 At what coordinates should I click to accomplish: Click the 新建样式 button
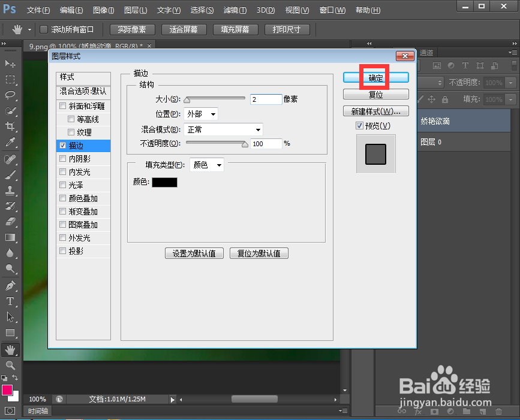376,111
